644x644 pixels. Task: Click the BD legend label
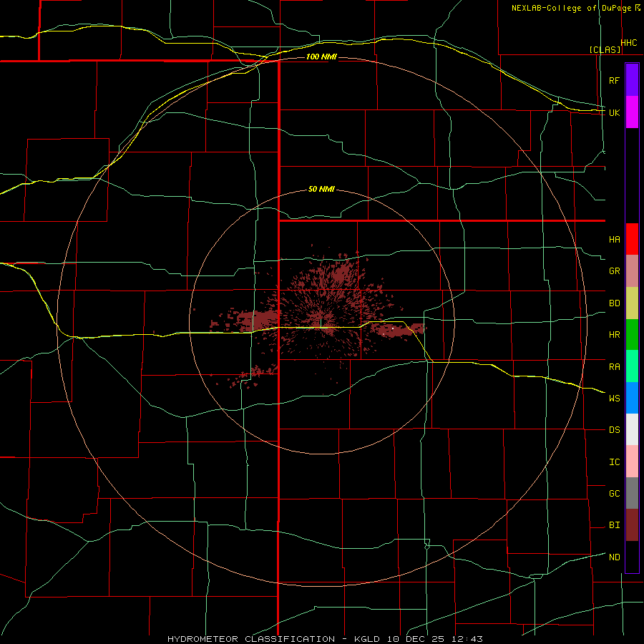[614, 303]
